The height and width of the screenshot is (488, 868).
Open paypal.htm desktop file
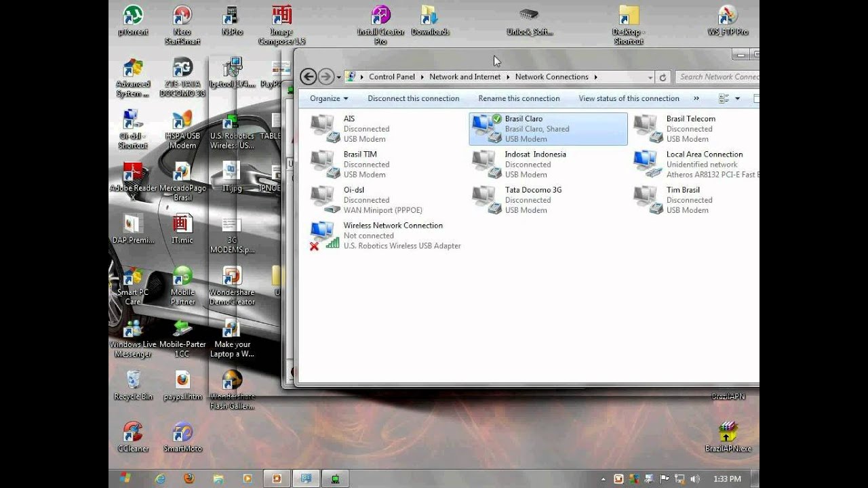(182, 385)
